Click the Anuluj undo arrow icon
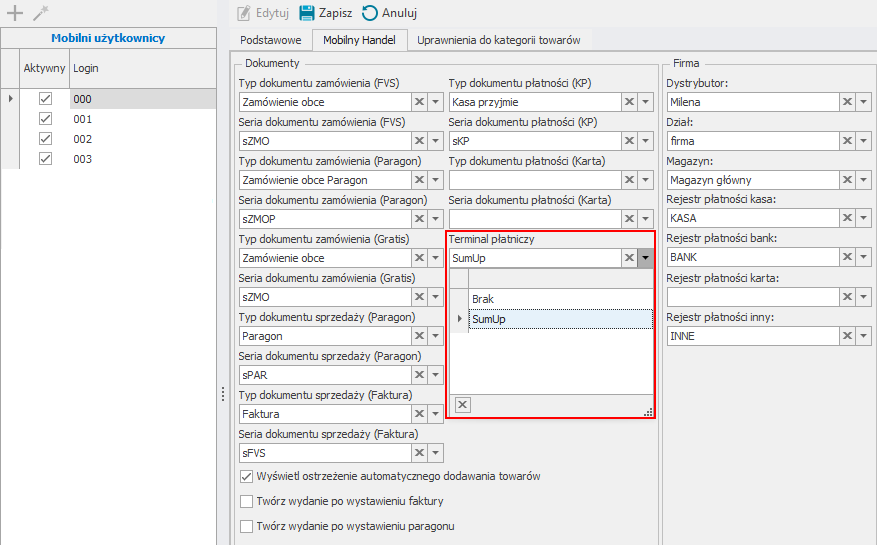This screenshot has height=545, width=877. [371, 13]
